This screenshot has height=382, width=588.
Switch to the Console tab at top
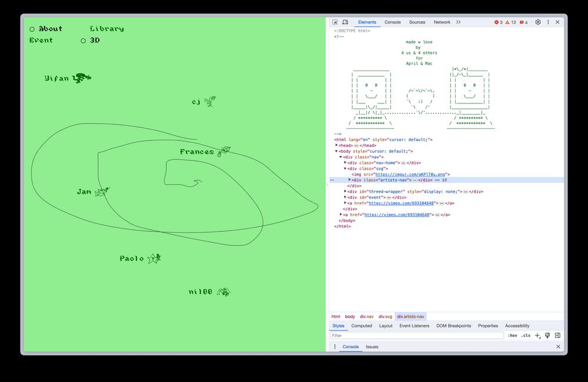point(393,22)
